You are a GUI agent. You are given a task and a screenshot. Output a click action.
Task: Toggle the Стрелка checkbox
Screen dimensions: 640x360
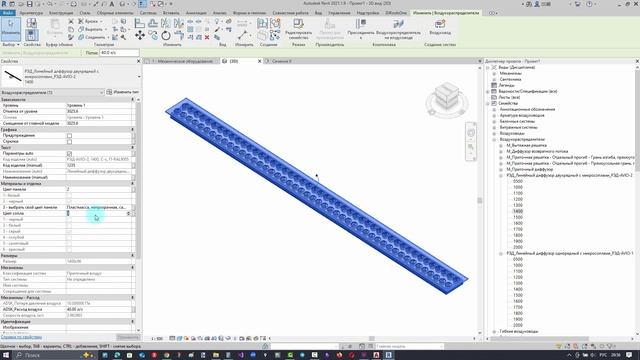[x=69, y=142]
